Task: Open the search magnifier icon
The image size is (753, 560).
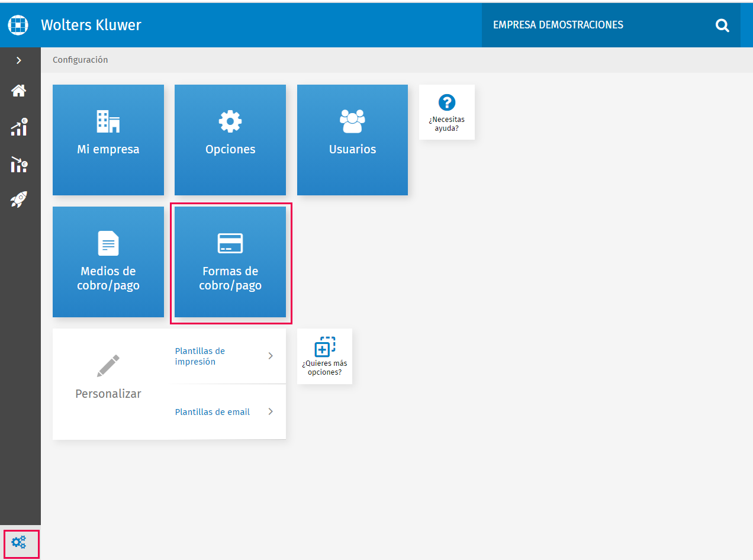Action: pos(722,25)
